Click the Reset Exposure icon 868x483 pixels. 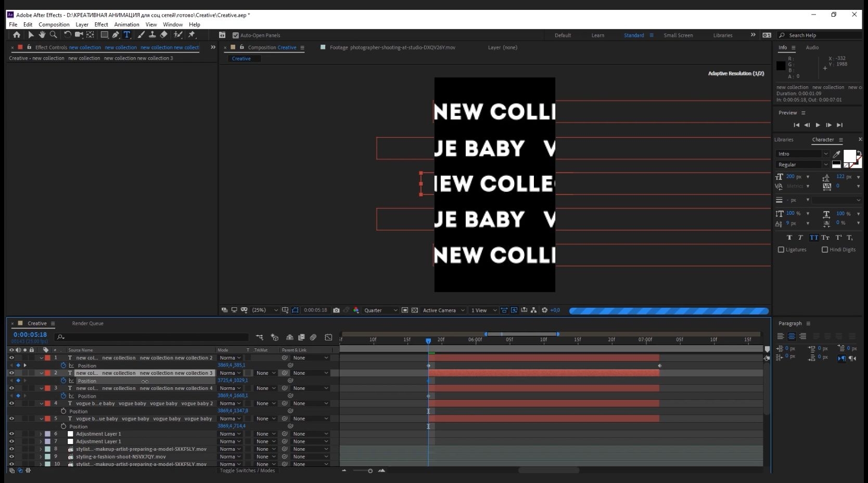(544, 310)
